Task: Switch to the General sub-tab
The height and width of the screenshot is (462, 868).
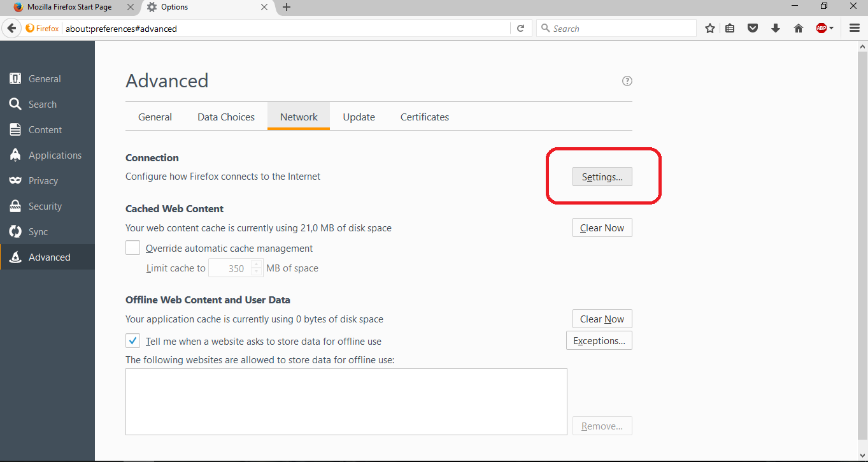Action: click(x=155, y=117)
